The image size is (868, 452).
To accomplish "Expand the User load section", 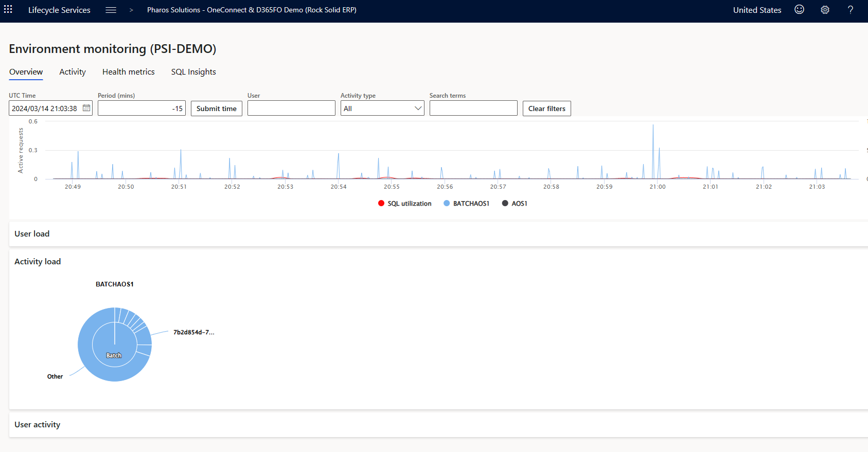I will [438, 234].
